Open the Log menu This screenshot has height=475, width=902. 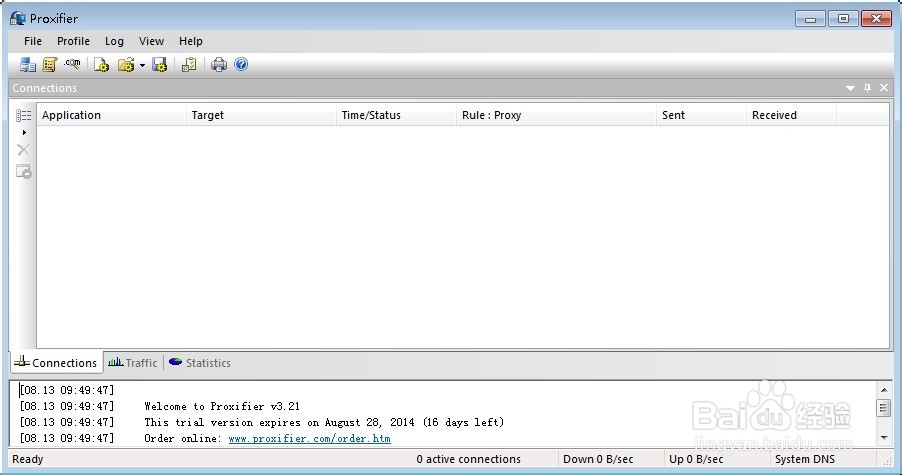point(114,41)
